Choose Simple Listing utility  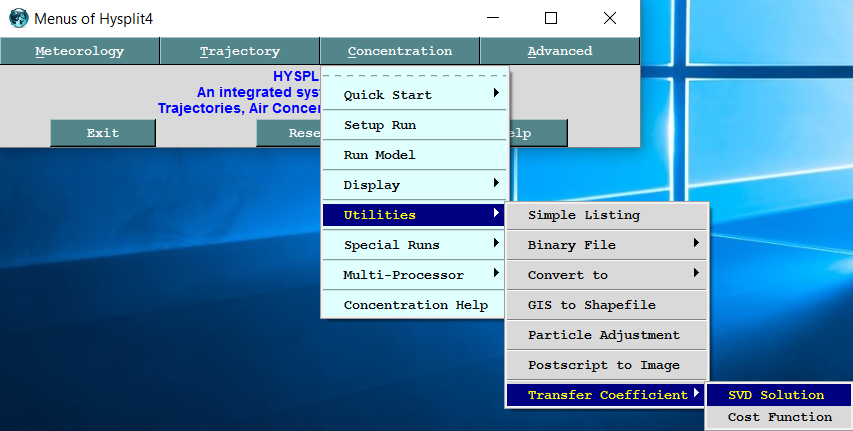coord(607,215)
